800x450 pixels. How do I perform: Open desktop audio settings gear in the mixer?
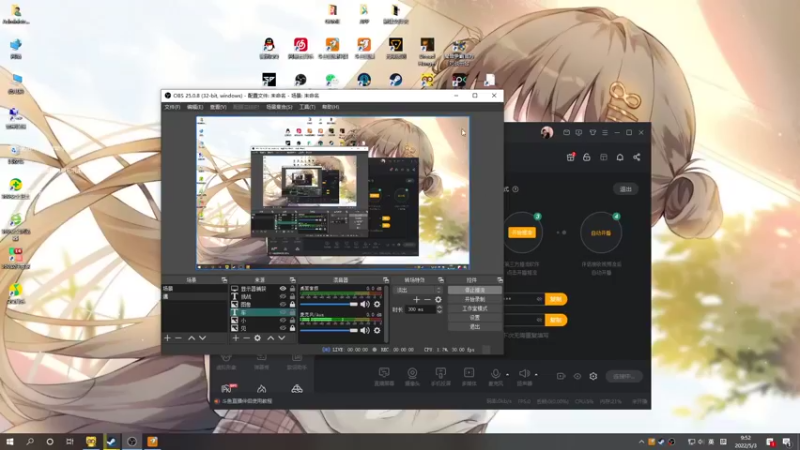(377, 304)
